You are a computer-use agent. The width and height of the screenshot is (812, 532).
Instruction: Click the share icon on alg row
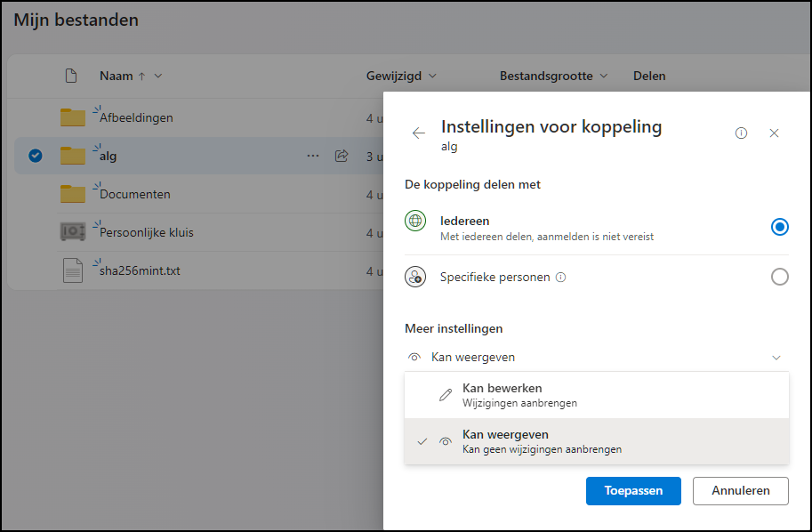[x=341, y=156]
